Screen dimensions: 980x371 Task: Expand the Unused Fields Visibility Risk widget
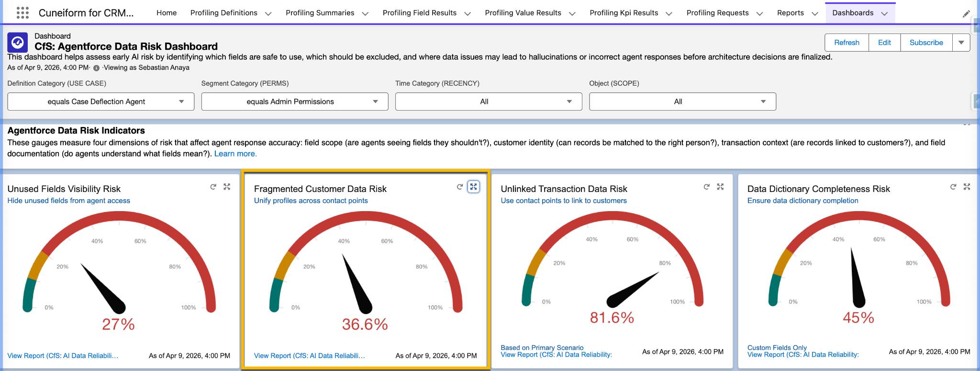[227, 187]
